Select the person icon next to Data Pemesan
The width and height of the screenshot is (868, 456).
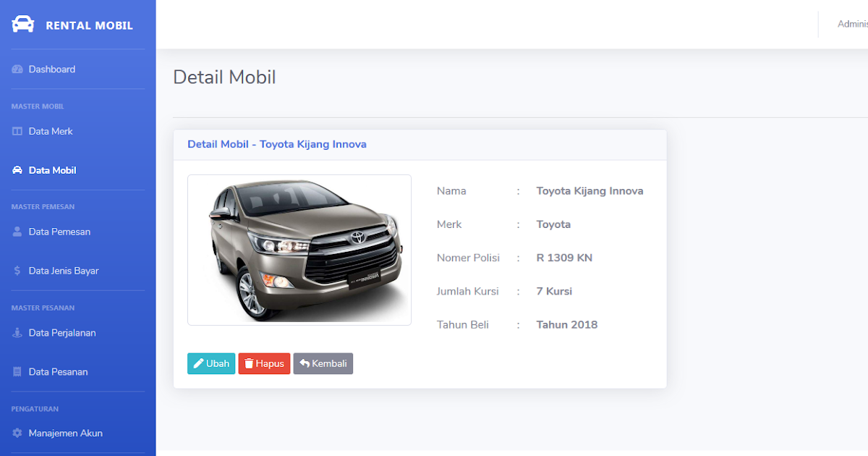17,232
